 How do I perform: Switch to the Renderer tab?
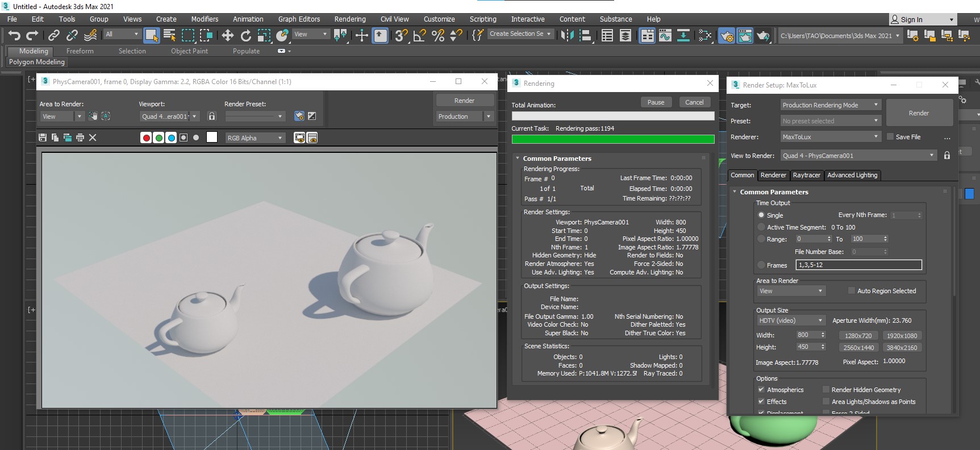773,175
